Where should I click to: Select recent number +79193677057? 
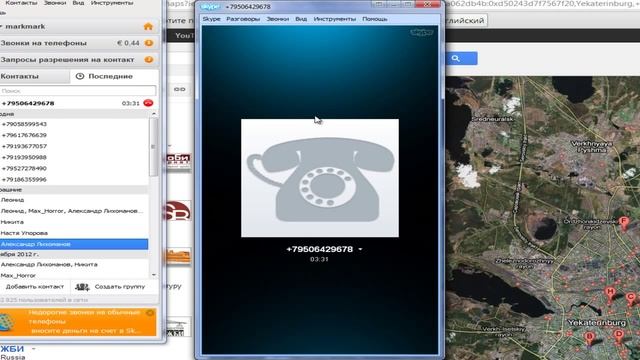pyautogui.click(x=74, y=146)
